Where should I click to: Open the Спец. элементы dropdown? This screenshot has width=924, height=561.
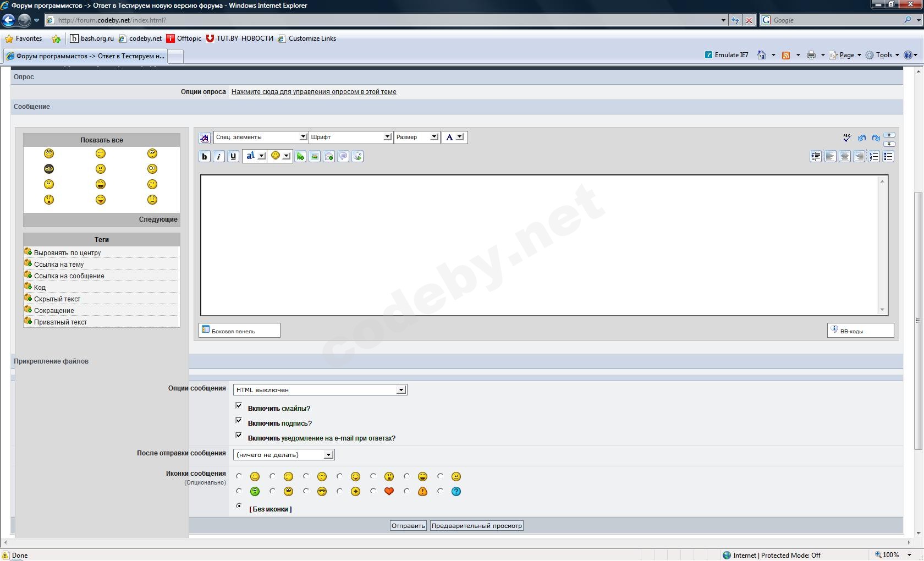click(x=260, y=137)
